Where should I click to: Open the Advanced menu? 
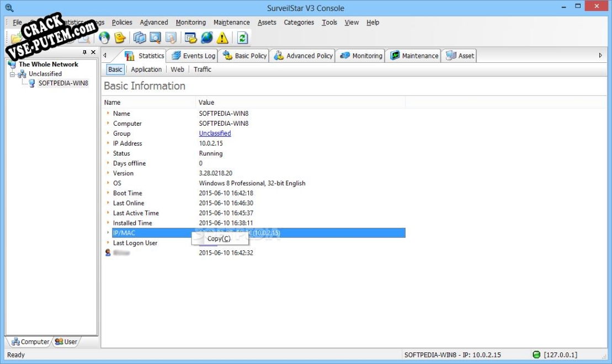[154, 22]
